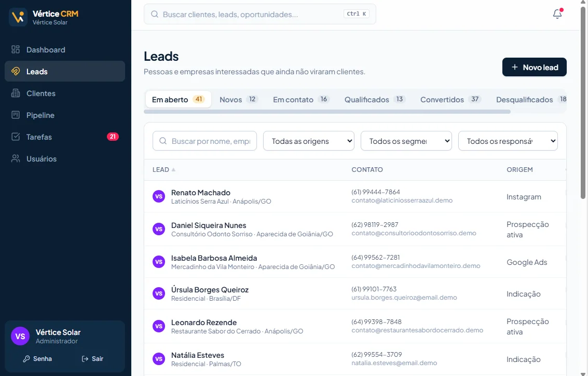Click the Novo lead button

[x=535, y=67]
